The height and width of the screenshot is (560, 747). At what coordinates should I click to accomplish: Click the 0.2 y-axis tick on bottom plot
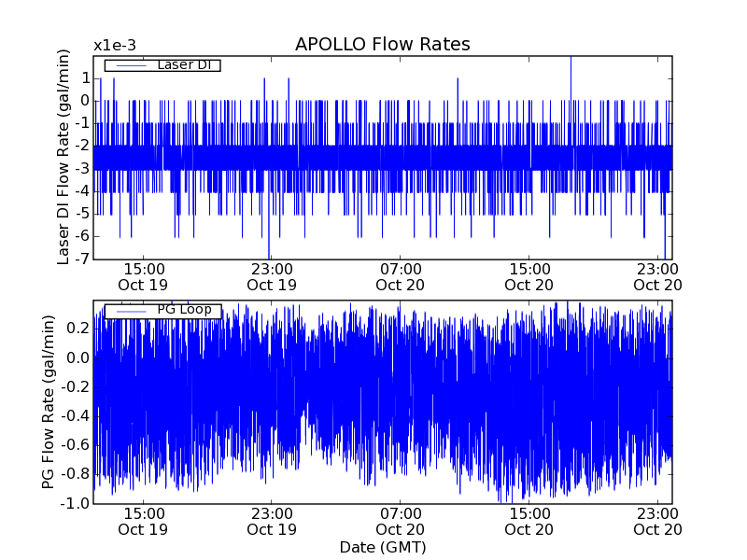pyautogui.click(x=78, y=329)
